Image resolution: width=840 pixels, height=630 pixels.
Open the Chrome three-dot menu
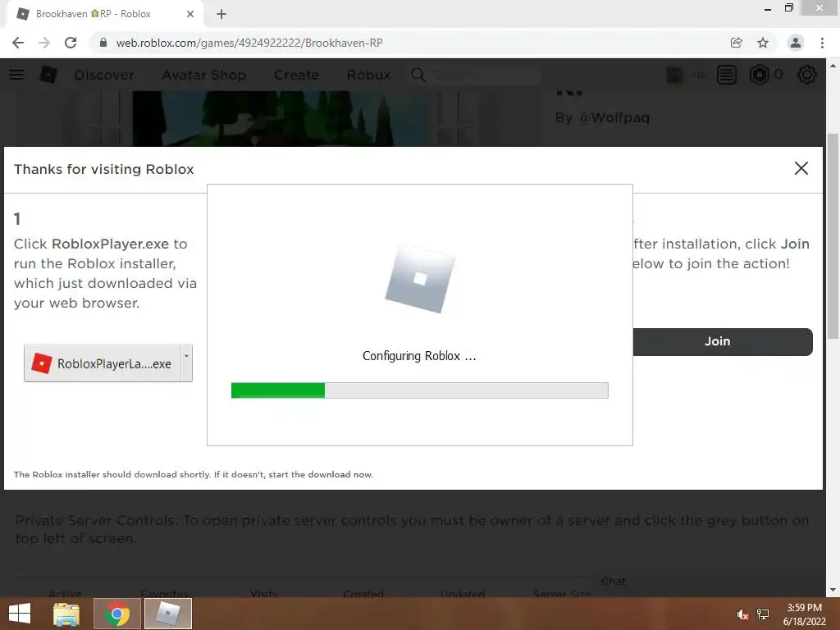(822, 43)
